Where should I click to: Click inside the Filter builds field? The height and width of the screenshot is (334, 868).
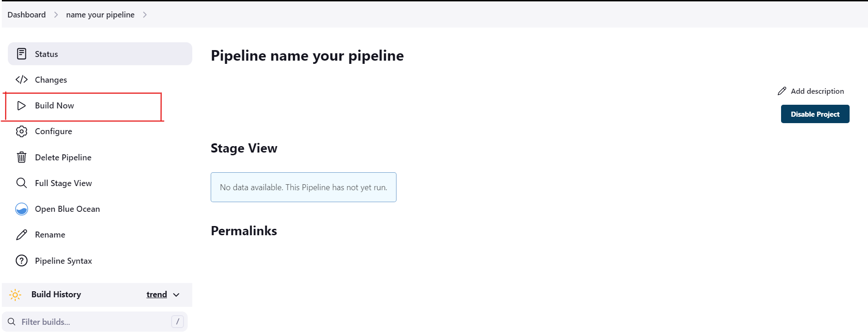point(92,321)
